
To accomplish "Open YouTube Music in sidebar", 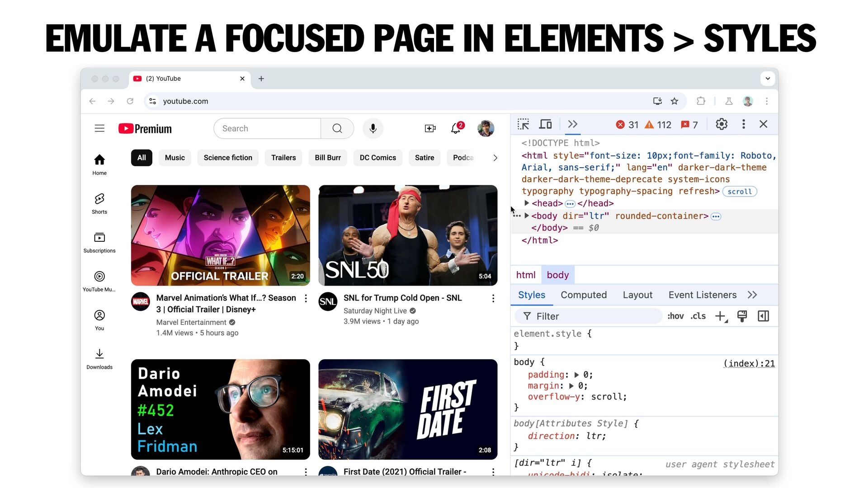I will [99, 281].
